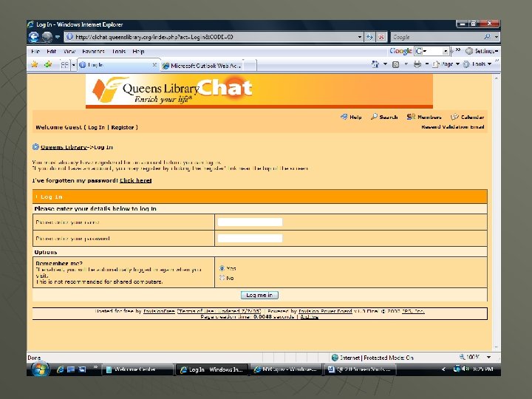Click Register link beside Welcome Guest
Image resolution: width=532 pixels, height=399 pixels.
(x=123, y=128)
